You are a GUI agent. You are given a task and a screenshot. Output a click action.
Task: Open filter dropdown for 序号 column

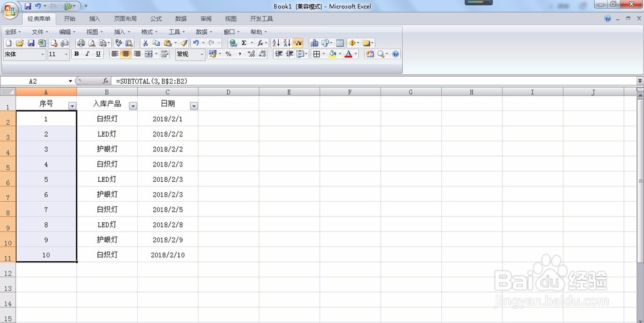click(72, 106)
